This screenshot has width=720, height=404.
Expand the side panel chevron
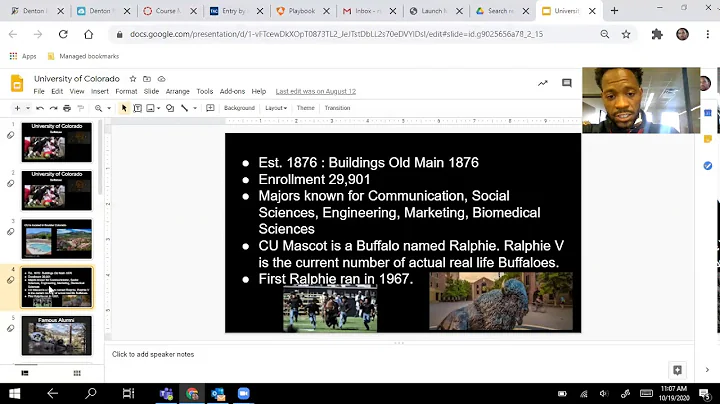coord(707,370)
